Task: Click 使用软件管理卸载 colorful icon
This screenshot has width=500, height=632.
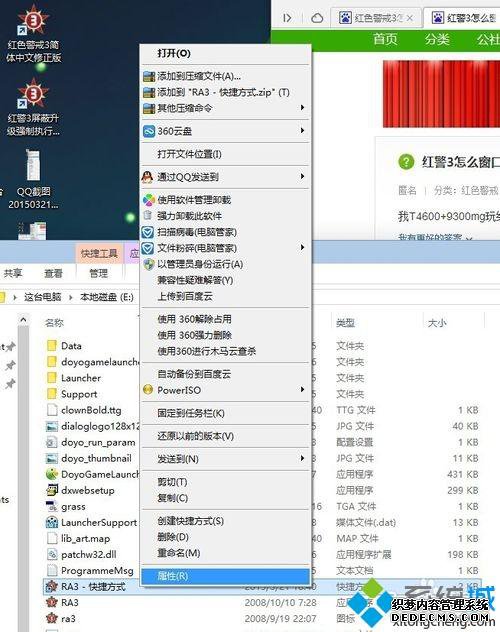Action: (149, 200)
